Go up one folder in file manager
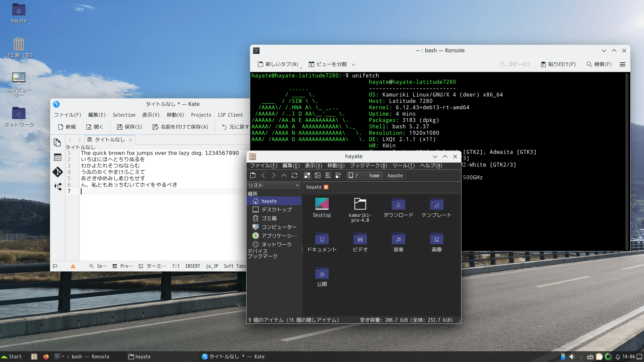Screen dimensions: 644x362 284,175
